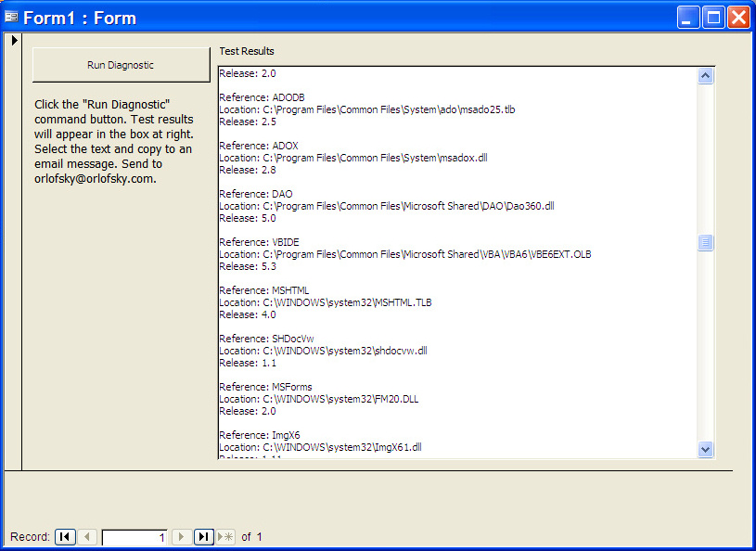Click the record selector arrow on form's left edge
The image size is (756, 551).
pos(14,41)
